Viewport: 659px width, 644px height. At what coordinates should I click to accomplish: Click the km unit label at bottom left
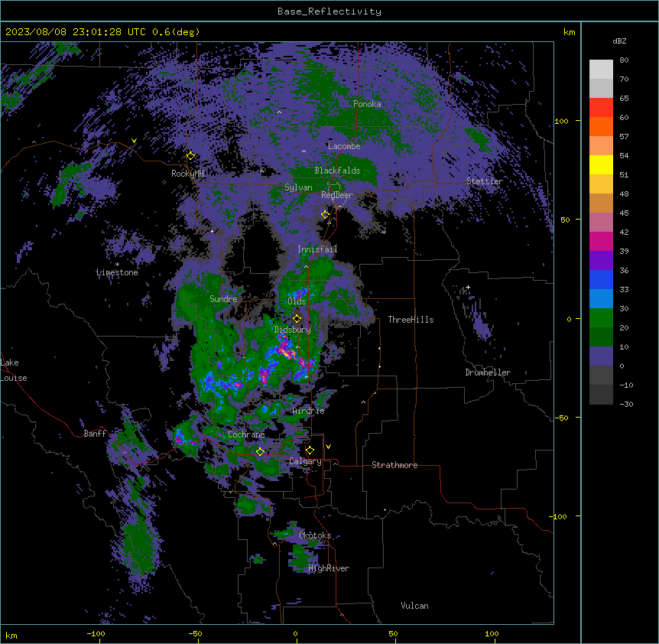click(x=11, y=636)
